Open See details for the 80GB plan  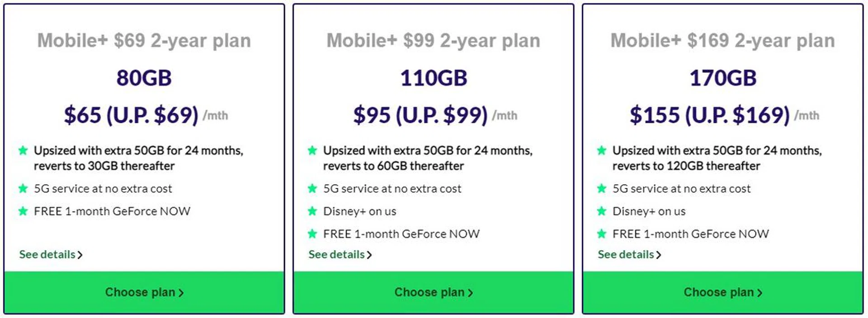(47, 254)
